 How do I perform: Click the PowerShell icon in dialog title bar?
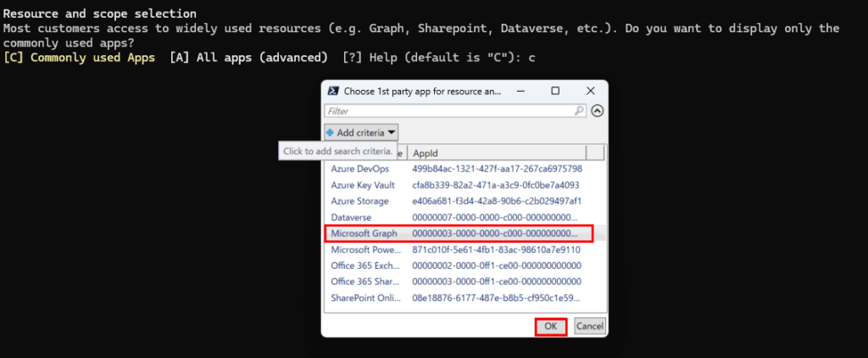pyautogui.click(x=333, y=91)
